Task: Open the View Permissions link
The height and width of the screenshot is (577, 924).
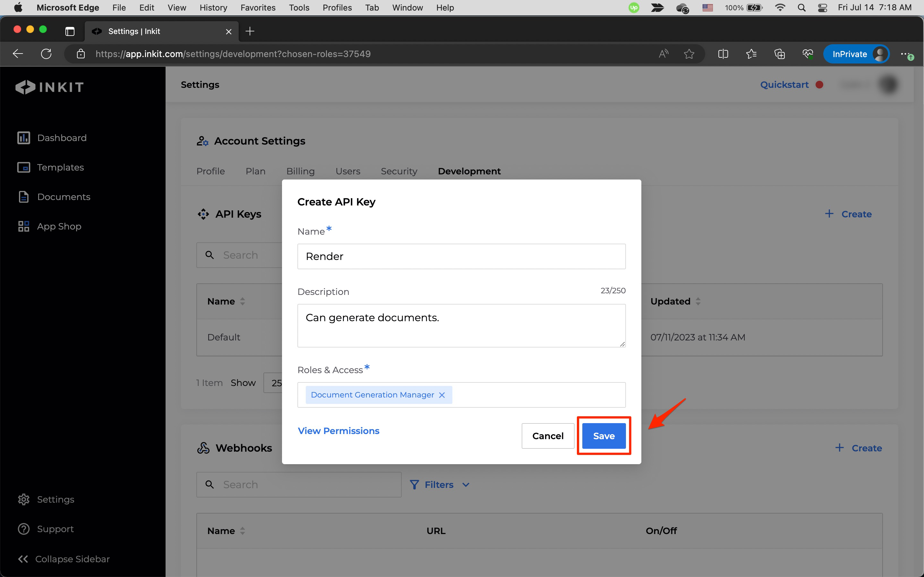Action: pyautogui.click(x=338, y=431)
